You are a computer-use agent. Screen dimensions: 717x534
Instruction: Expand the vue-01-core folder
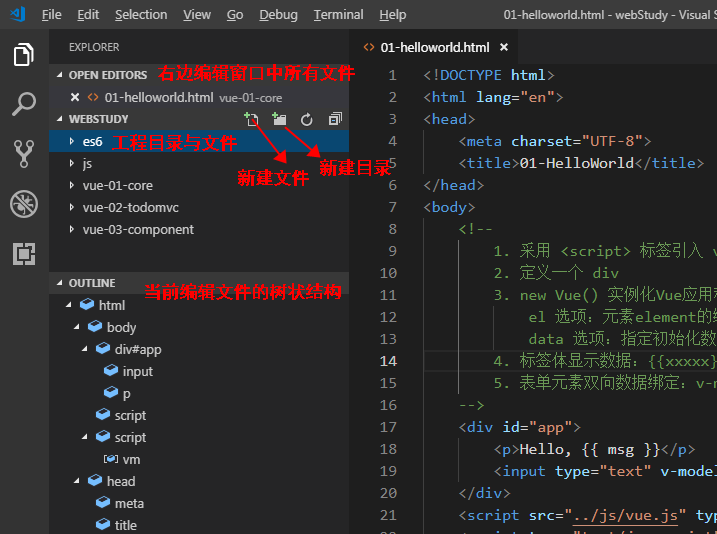(72, 185)
